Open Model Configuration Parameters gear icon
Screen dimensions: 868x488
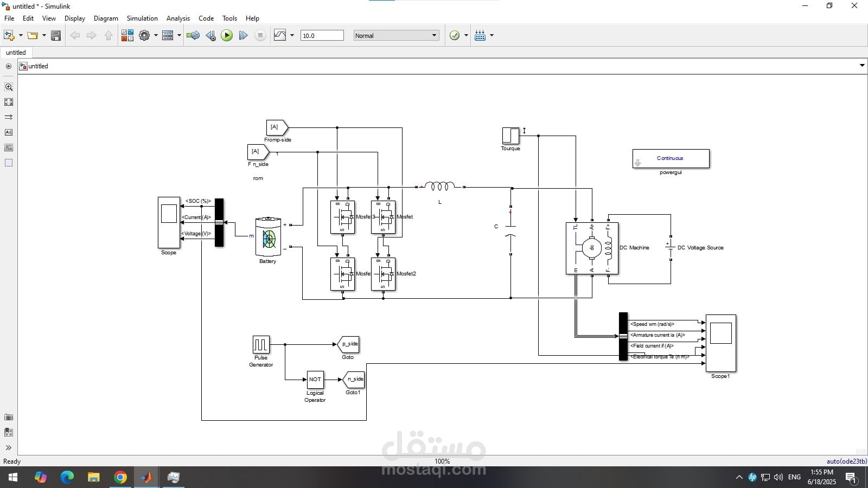144,36
